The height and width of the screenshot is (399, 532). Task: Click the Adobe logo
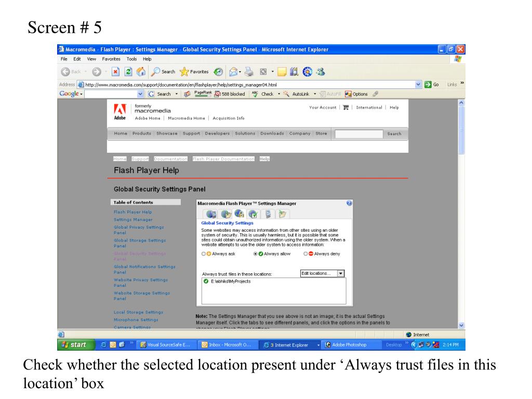(x=120, y=112)
